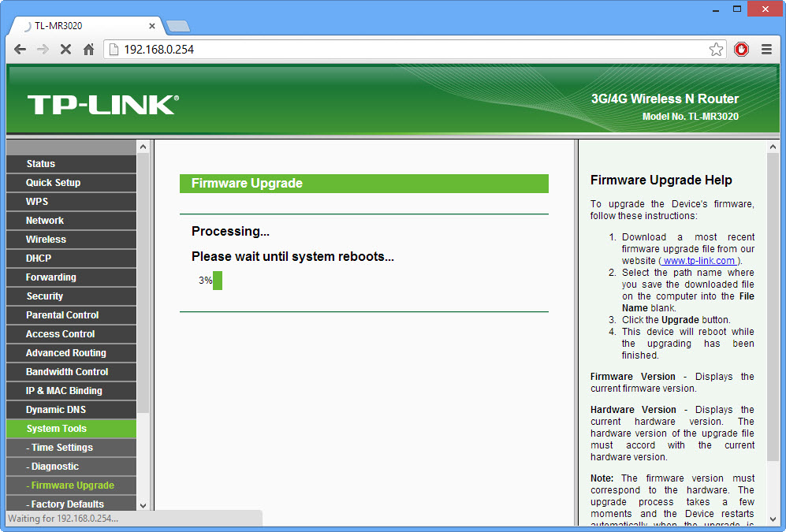786x532 pixels.
Task: Open Access Control settings
Action: click(71, 334)
